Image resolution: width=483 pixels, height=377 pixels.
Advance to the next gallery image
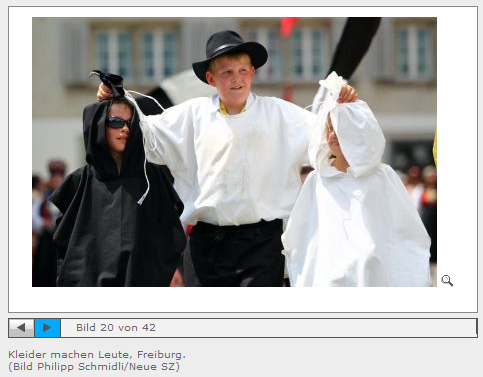click(47, 328)
